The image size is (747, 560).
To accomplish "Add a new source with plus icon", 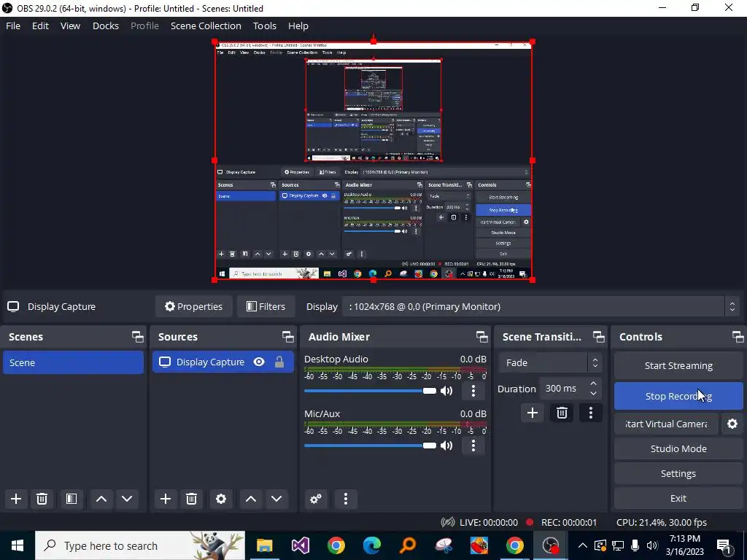I will 166,499.
